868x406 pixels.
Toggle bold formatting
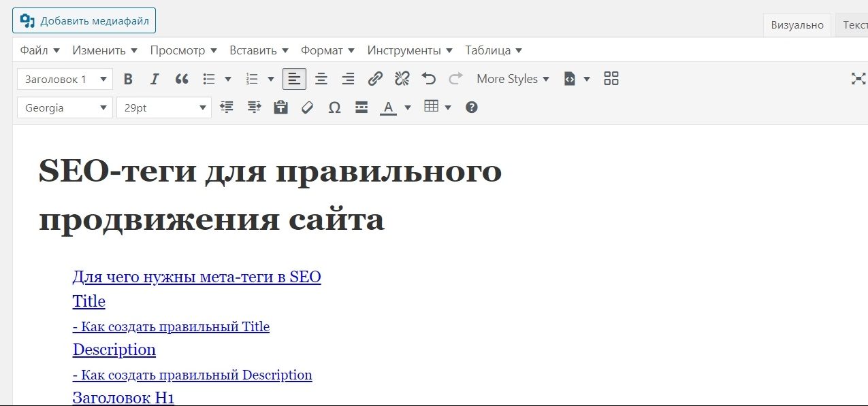click(128, 79)
